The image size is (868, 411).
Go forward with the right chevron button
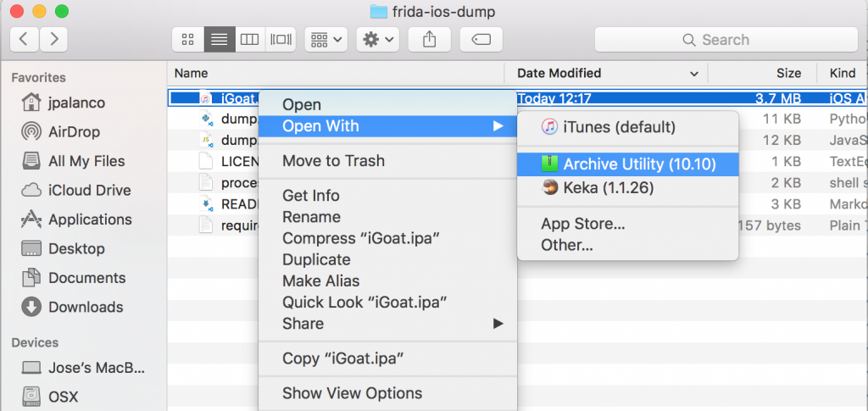tap(53, 39)
